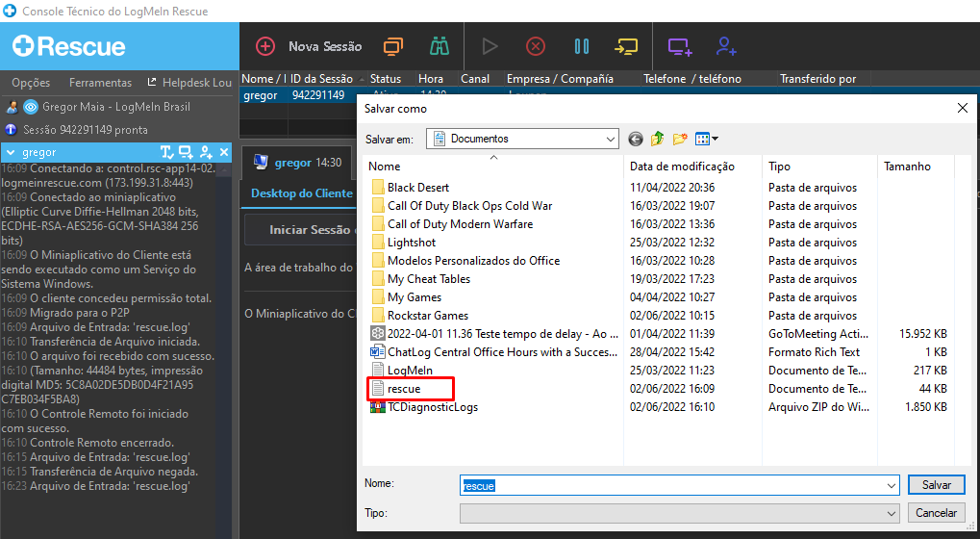Click the Rescue logo
980x539 pixels.
pos(68,46)
